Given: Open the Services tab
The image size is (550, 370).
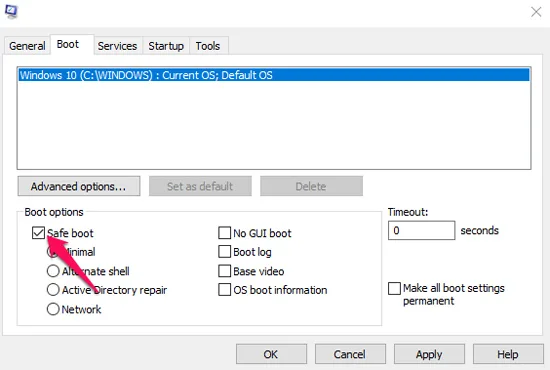Looking at the screenshot, I should click(x=118, y=46).
